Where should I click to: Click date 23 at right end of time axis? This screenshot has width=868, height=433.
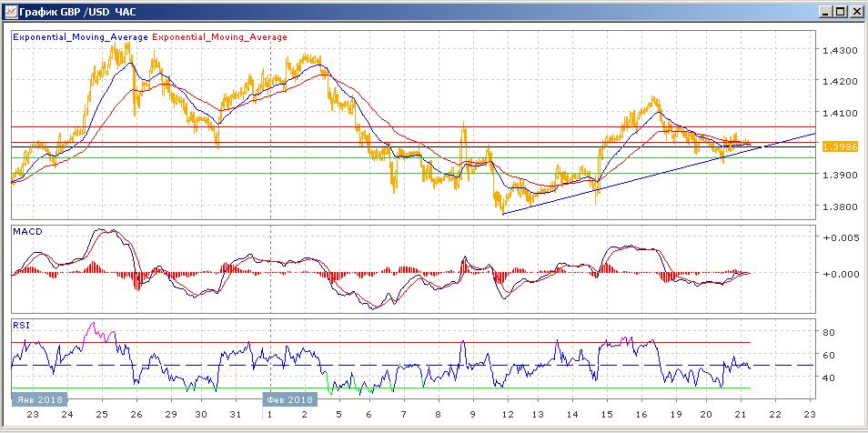click(810, 415)
